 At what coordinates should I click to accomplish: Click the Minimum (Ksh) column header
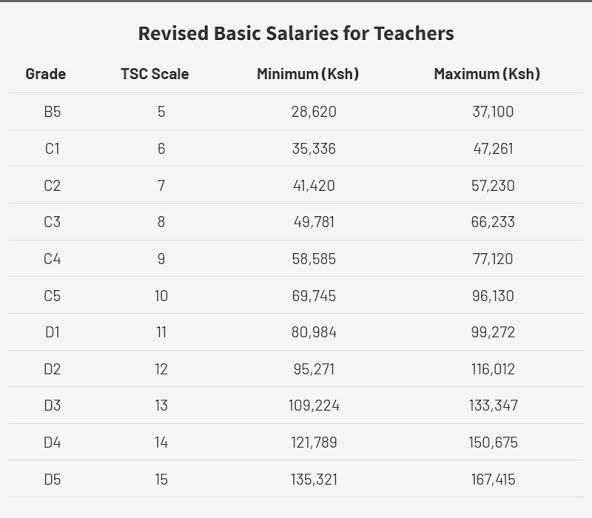point(308,74)
